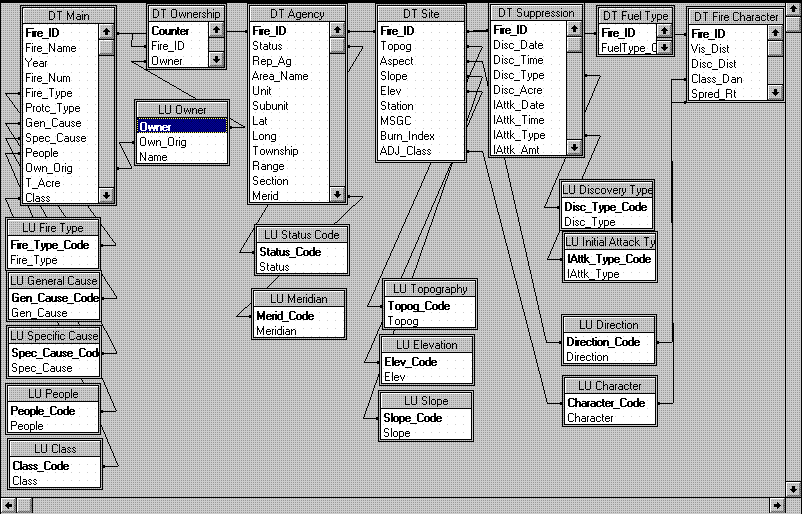Select Name field in LU Owner
This screenshot has height=514, width=802.
pyautogui.click(x=153, y=157)
